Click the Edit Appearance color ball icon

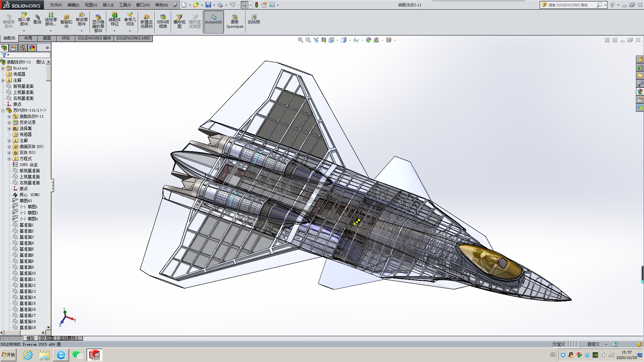[x=369, y=40]
